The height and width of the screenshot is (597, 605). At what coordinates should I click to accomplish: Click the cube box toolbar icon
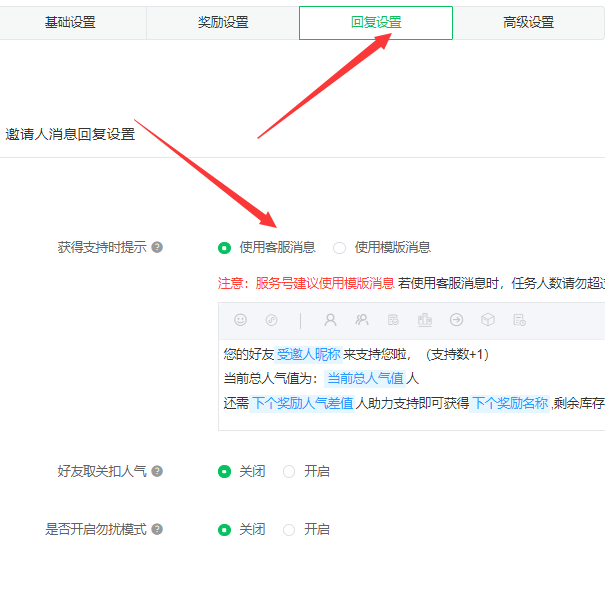[488, 320]
